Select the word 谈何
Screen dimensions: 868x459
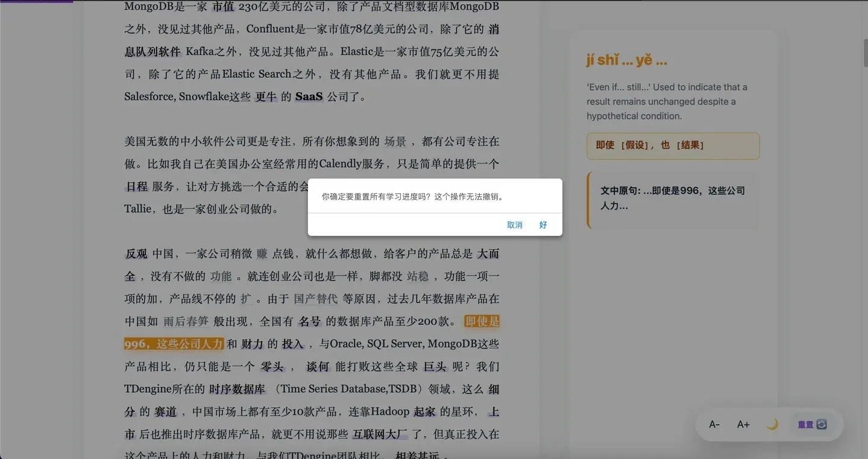pos(318,366)
